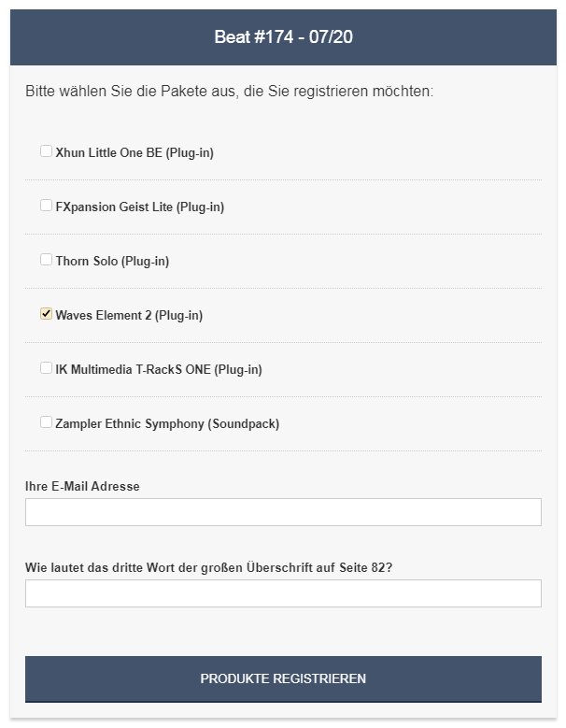Click the 'Ihre E-Mail Adresse' field label
This screenshot has height=728, width=566.
tap(82, 486)
